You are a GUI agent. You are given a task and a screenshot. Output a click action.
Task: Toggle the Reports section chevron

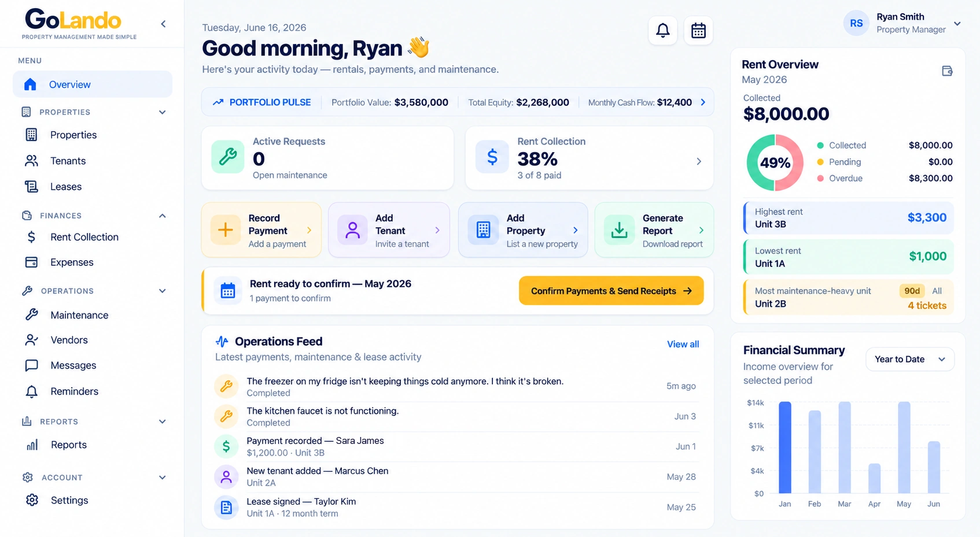(163, 421)
